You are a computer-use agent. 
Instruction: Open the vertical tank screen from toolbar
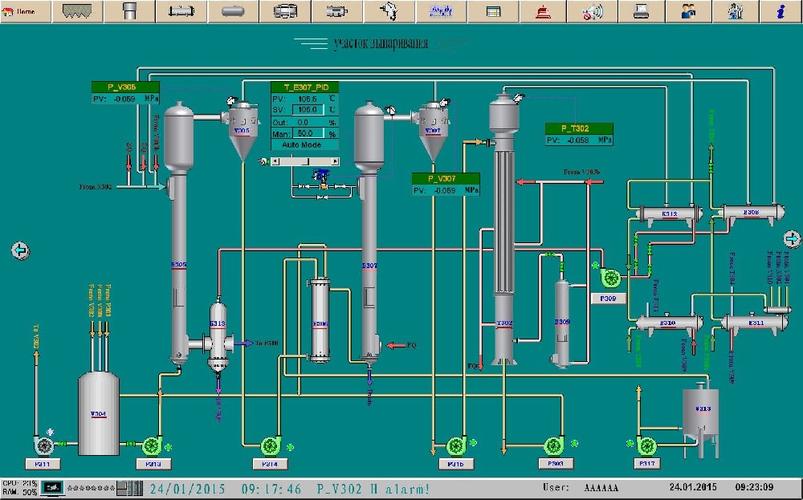pyautogui.click(x=130, y=11)
